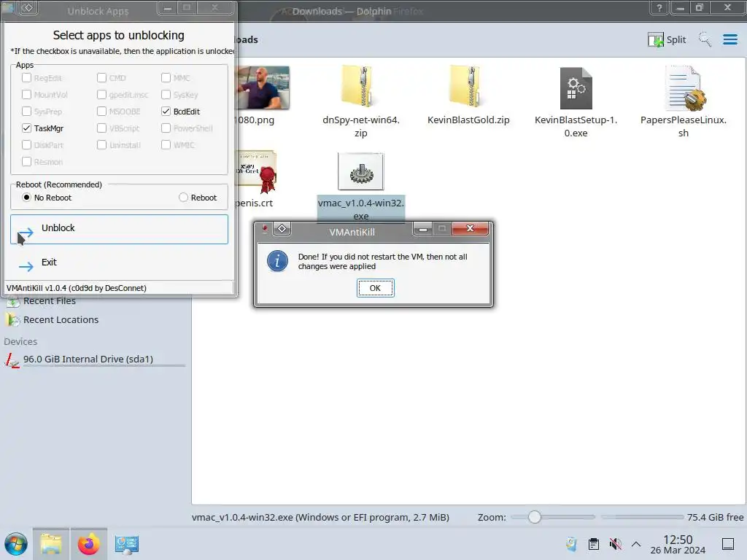747x560 pixels.
Task: Toggle the gpedit.msc checkbox
Action: point(101,95)
